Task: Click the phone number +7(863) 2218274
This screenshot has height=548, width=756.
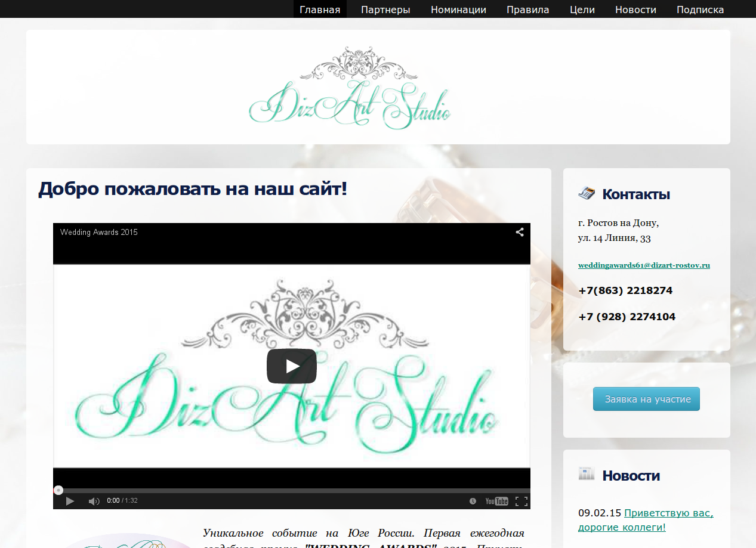Action: pos(625,291)
